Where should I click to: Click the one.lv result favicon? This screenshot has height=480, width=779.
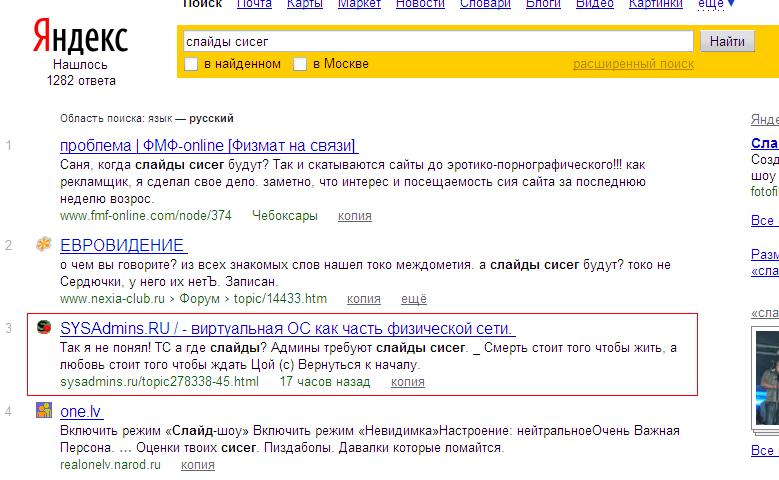click(44, 410)
